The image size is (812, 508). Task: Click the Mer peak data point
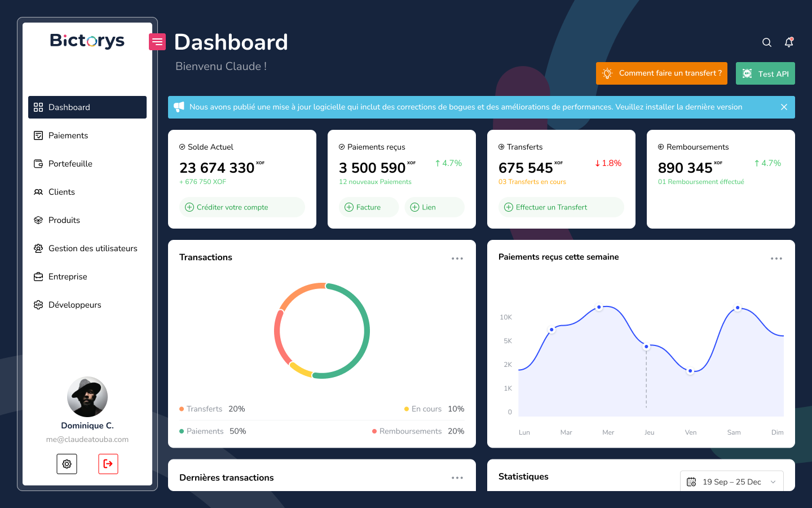pos(599,308)
